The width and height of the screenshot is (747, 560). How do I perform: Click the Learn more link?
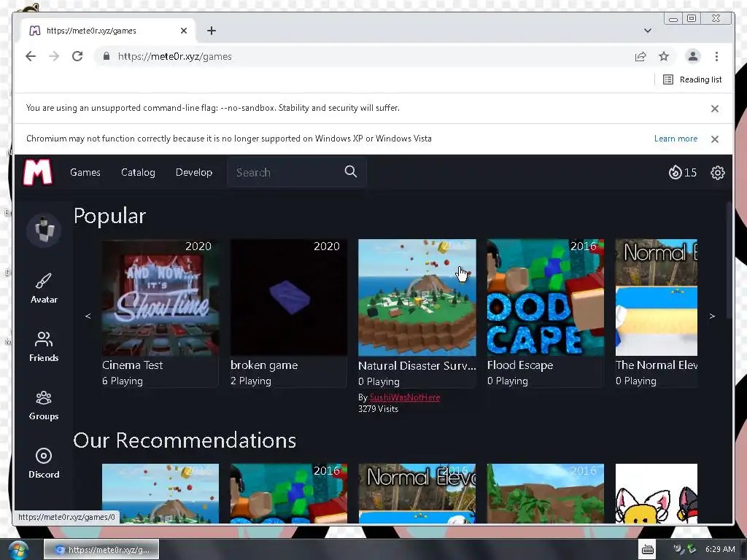click(676, 139)
